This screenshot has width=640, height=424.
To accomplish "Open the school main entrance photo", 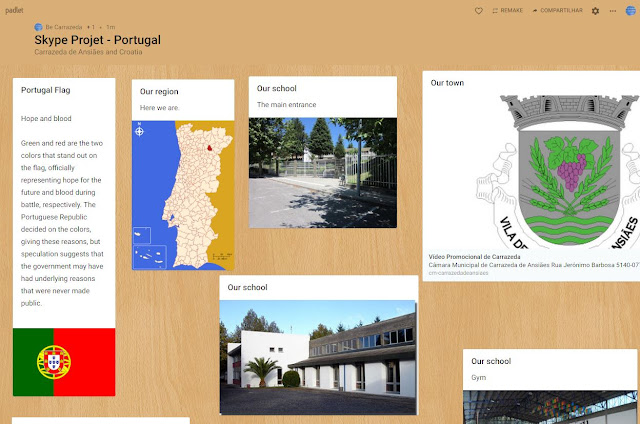I will [x=323, y=173].
